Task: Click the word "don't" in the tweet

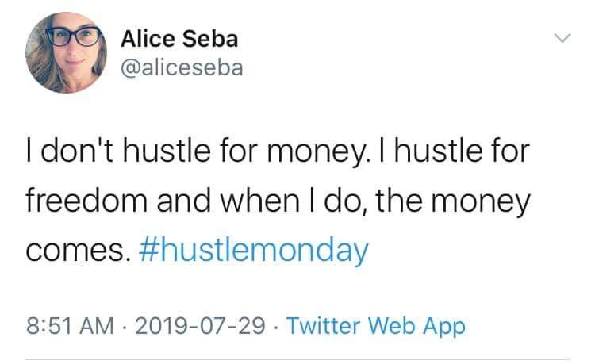Action: pyautogui.click(x=77, y=150)
